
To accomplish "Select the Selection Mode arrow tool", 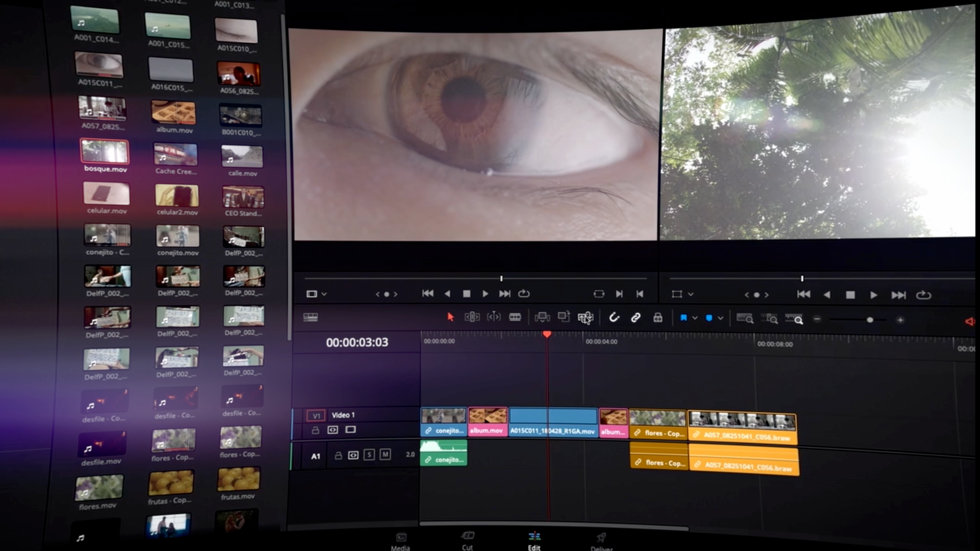I will 450,317.
